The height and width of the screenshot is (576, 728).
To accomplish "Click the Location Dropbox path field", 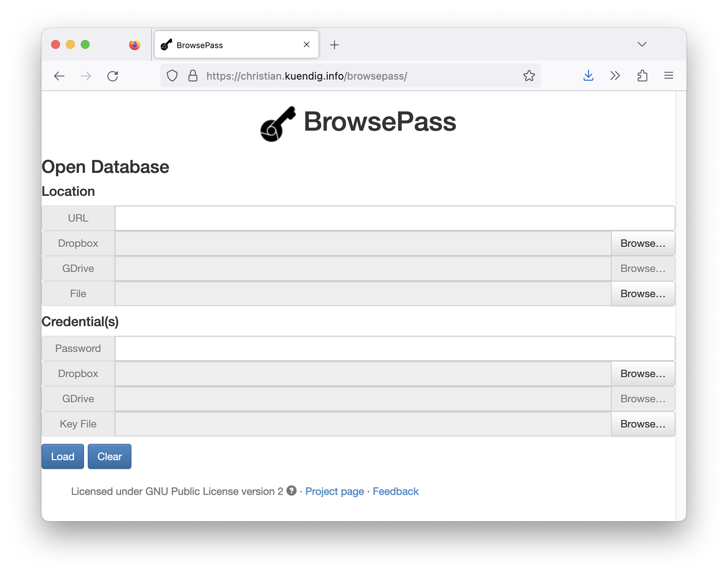I will 363,243.
